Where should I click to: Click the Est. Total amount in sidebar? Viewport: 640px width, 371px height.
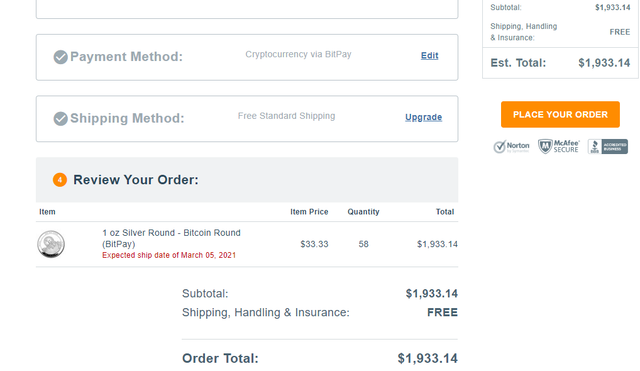pos(604,63)
